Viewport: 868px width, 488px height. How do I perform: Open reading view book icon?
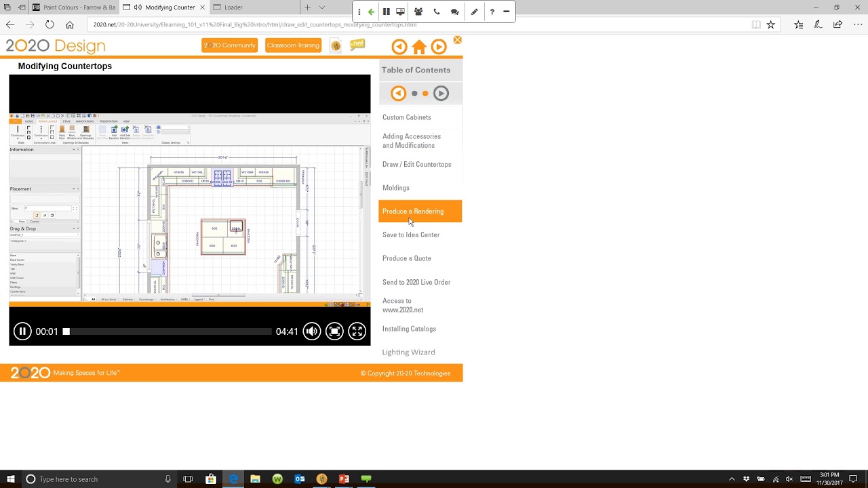pos(756,24)
